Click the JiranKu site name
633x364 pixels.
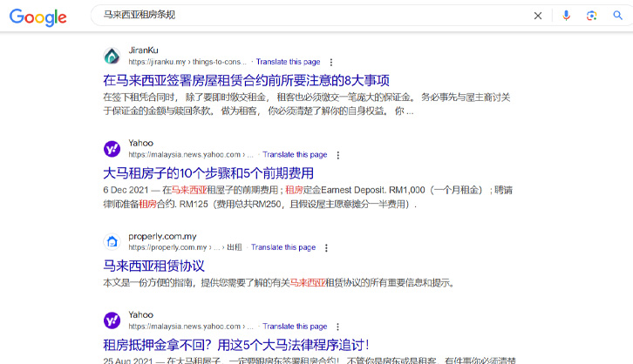pos(143,50)
